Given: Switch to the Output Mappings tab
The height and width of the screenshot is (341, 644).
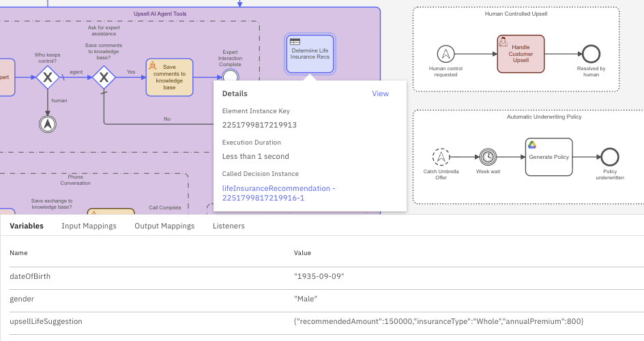Looking at the screenshot, I should click(164, 226).
